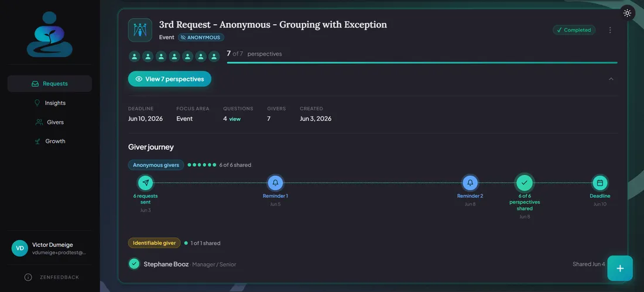644x292 pixels.
Task: Open Victor Dumeige's account profile
Action: pos(50,249)
